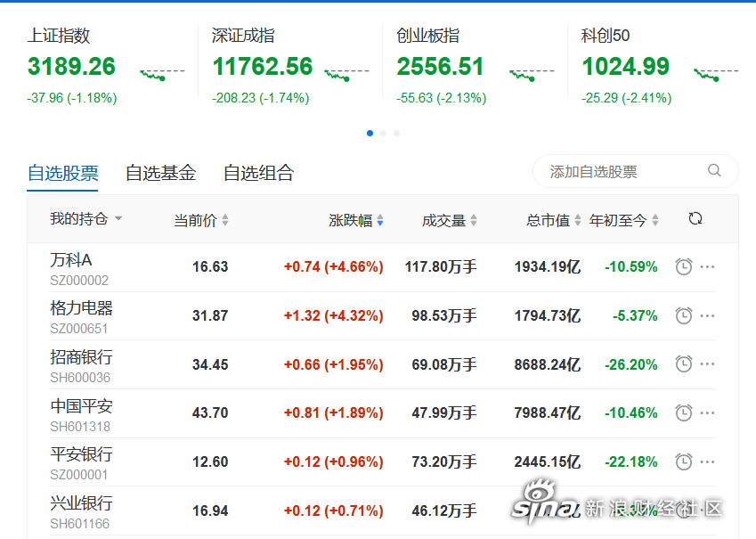Click 平安银行 year-to-date -22.18%

pyautogui.click(x=631, y=461)
